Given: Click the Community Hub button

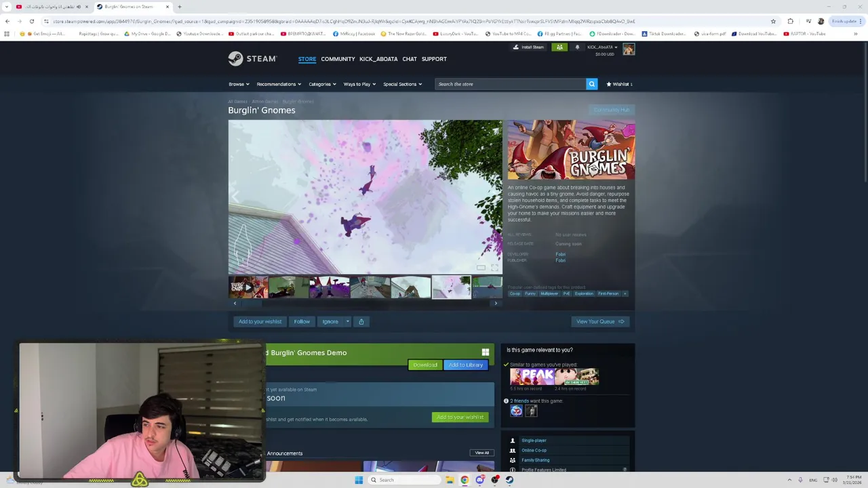Looking at the screenshot, I should point(612,110).
